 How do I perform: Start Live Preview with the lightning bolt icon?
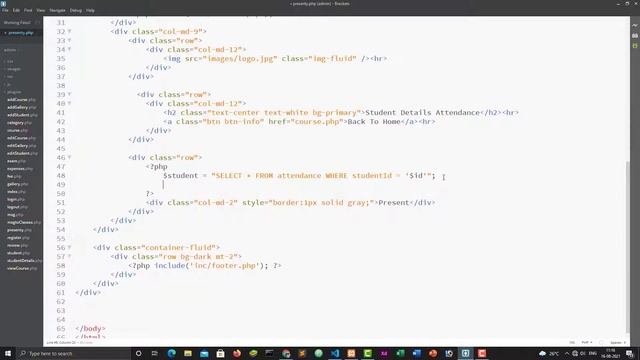coord(635,25)
